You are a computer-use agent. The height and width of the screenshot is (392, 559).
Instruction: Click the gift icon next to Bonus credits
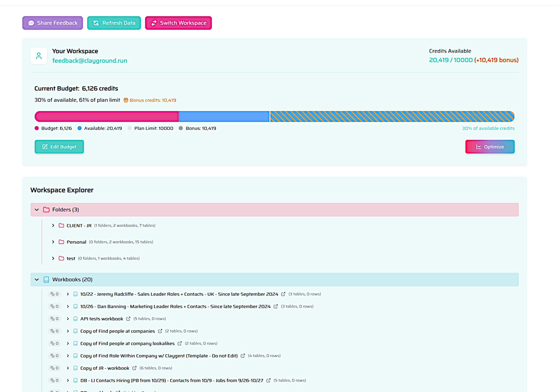126,100
